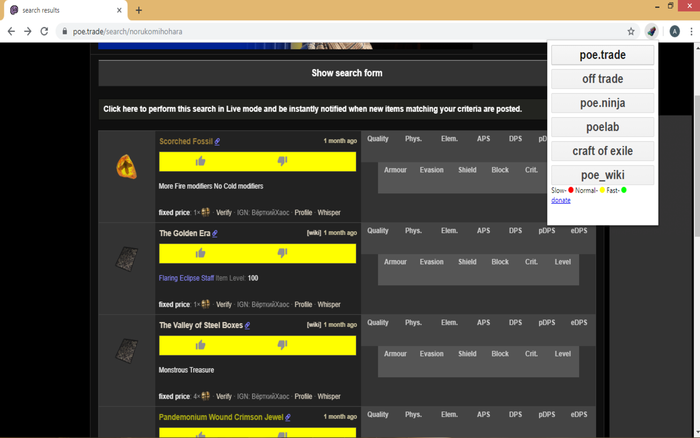Click the chaos orb icon in Scorched Fossil price
This screenshot has height=438, width=700.
205,212
